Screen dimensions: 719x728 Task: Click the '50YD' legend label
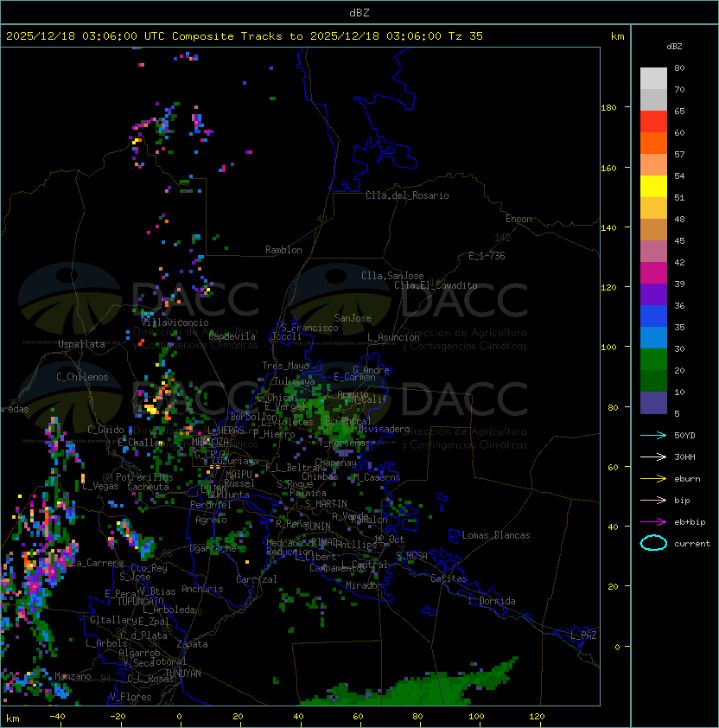tap(684, 436)
